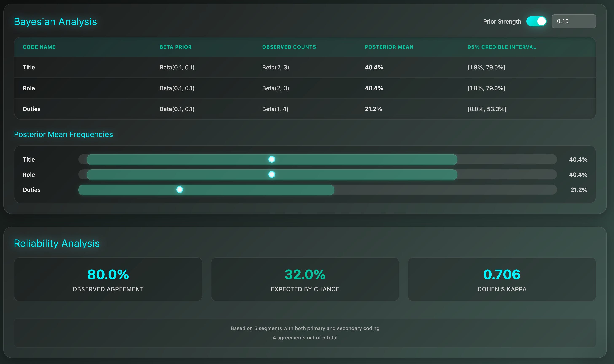The height and width of the screenshot is (364, 614).
Task: Click the agreements summary note box
Action: (305, 333)
